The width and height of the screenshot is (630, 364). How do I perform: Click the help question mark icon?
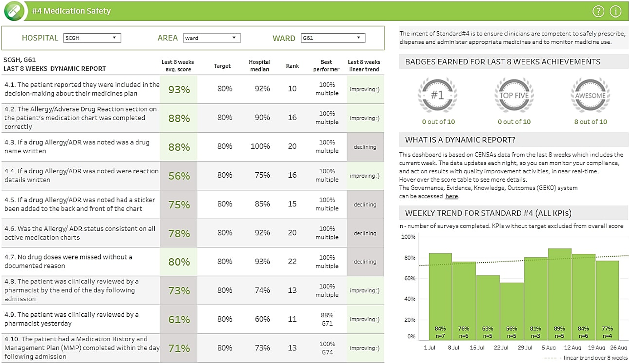[x=598, y=11]
